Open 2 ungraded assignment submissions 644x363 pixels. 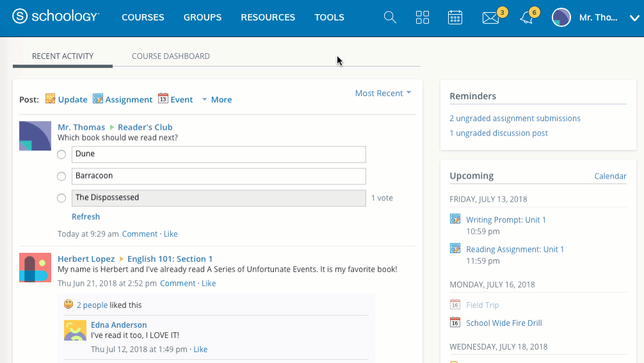pyautogui.click(x=515, y=118)
